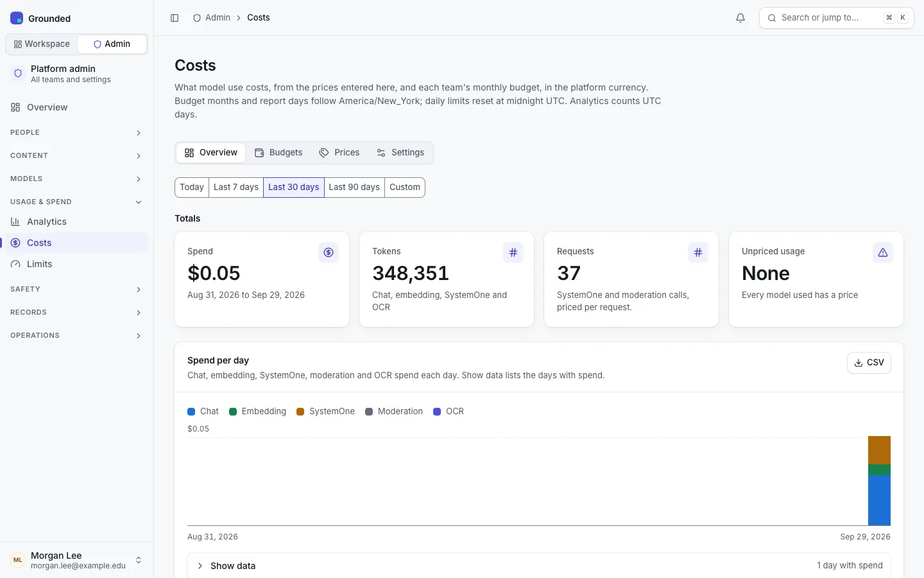Open Costs in the sidebar
Screen dimensions: 924x578
pyautogui.click(x=76, y=243)
